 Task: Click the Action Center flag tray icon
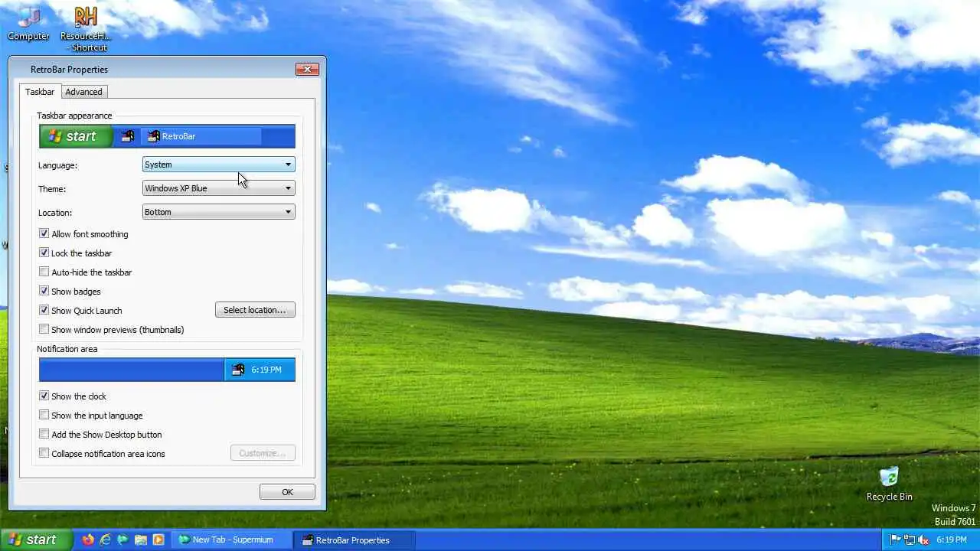click(895, 540)
